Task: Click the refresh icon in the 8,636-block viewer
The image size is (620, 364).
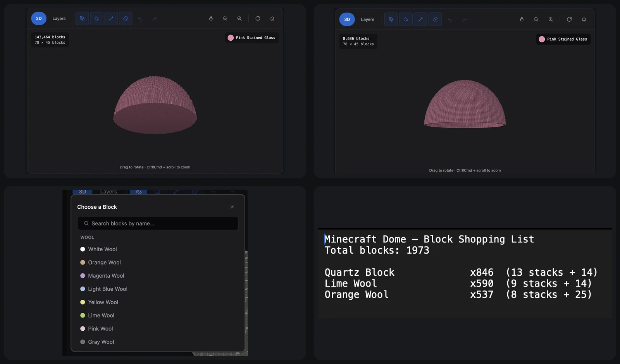Action: coord(569,19)
